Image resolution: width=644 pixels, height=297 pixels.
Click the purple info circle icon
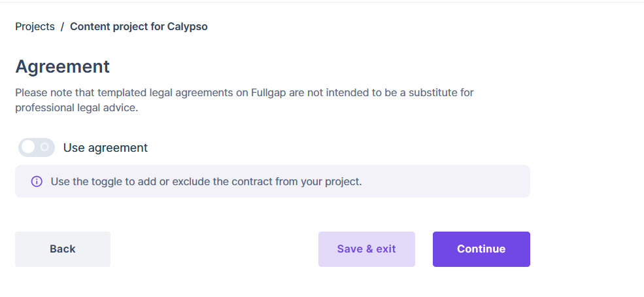[37, 181]
